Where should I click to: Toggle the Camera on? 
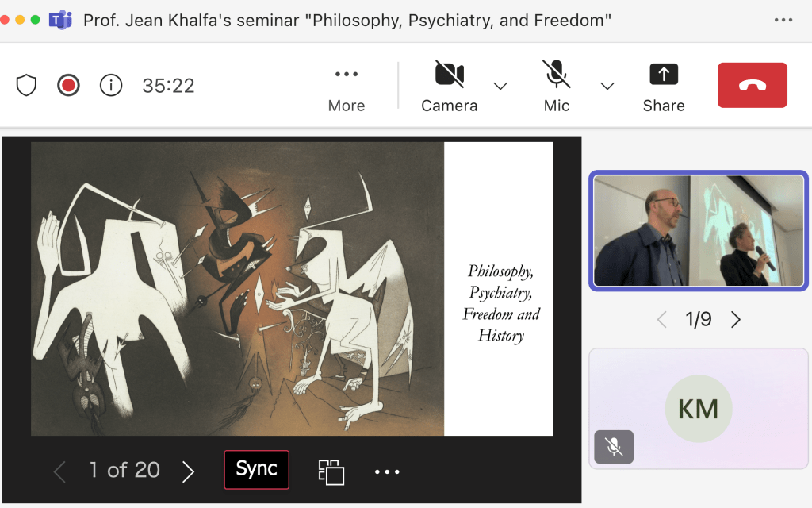449,85
